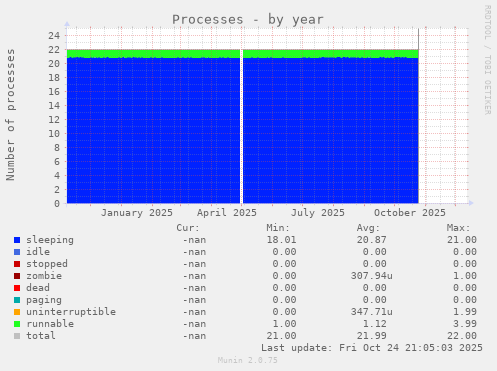Click uninterruptible average value 347.71u

point(372,312)
